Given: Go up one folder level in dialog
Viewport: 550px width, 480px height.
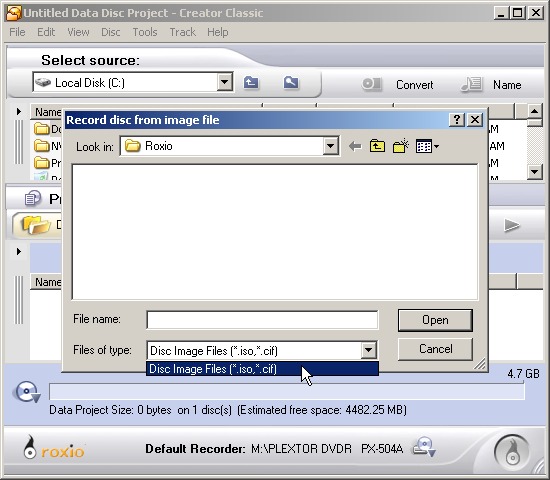Looking at the screenshot, I should tap(377, 146).
